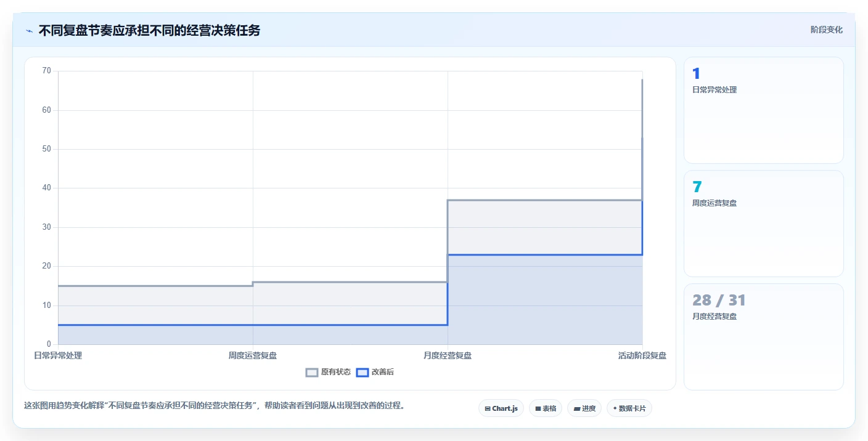The image size is (868, 441).
Task: Click the 月度经营复盘 card caption
Action: [x=714, y=317]
